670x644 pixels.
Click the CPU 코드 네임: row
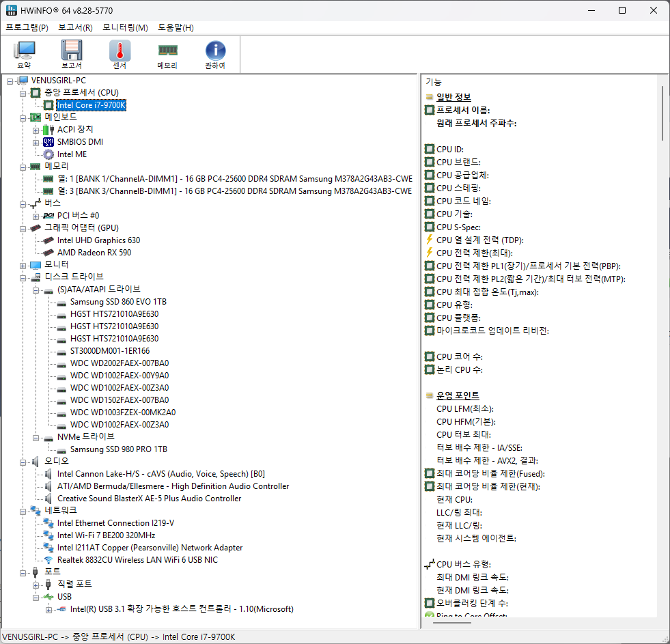point(463,201)
